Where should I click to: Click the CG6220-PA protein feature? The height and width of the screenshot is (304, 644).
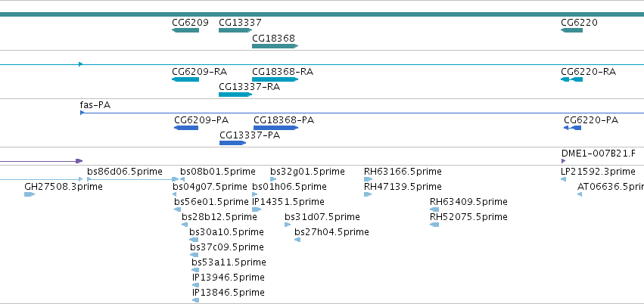click(573, 128)
